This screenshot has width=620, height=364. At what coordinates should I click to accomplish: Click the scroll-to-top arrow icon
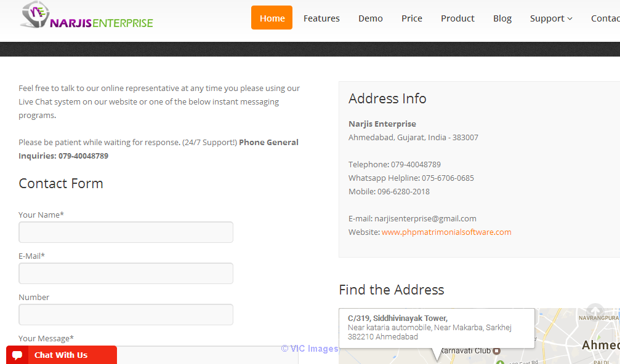pos(595,311)
